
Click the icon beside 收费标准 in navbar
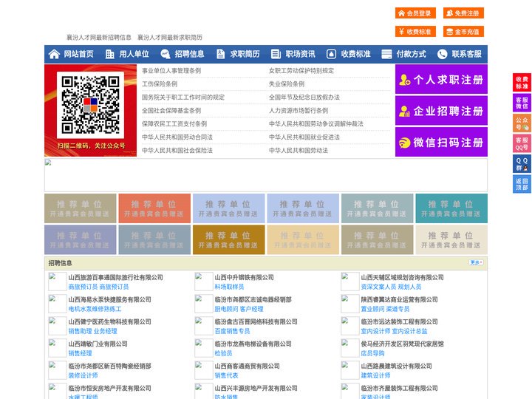point(331,54)
